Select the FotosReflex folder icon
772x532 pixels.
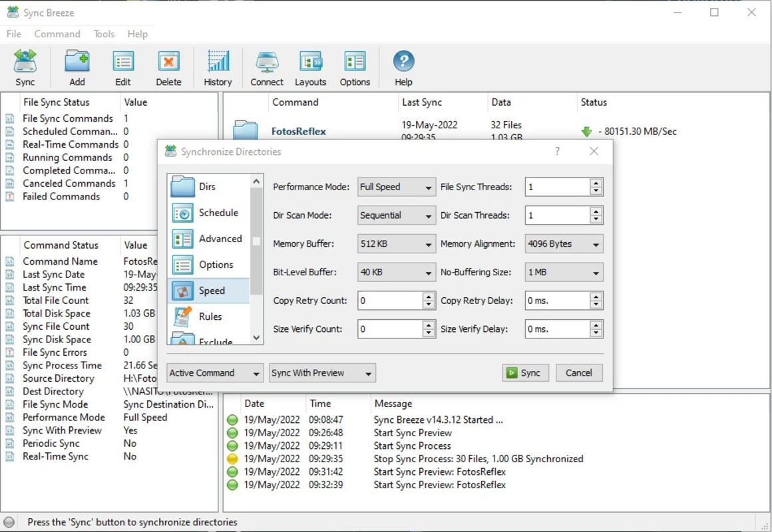point(245,130)
